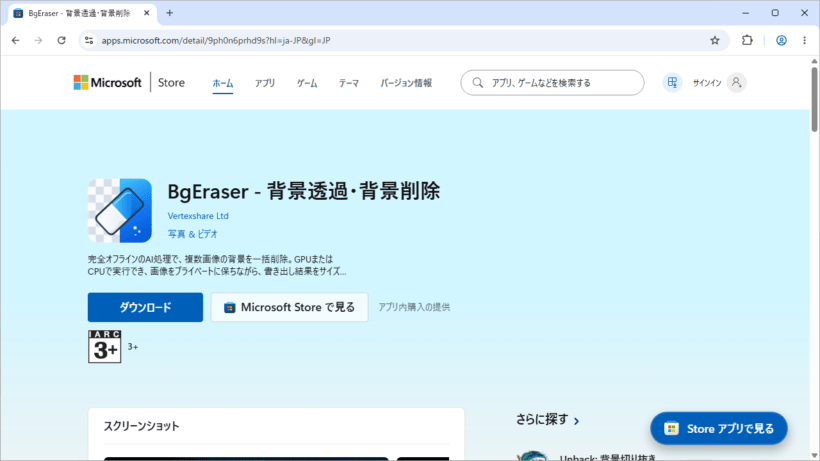Click the magnifier search icon
Viewport: 820px width, 461px height.
[x=477, y=83]
